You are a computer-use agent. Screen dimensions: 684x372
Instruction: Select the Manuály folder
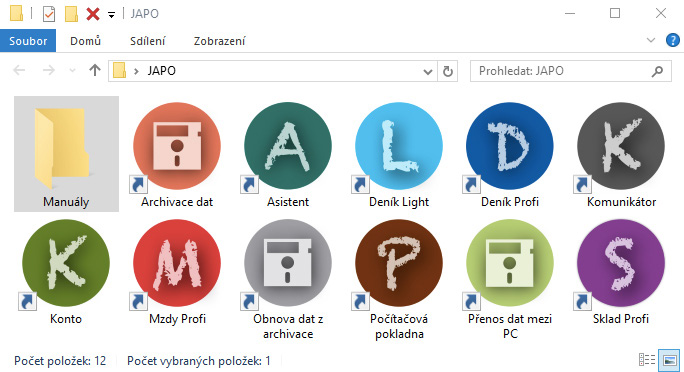coord(66,154)
